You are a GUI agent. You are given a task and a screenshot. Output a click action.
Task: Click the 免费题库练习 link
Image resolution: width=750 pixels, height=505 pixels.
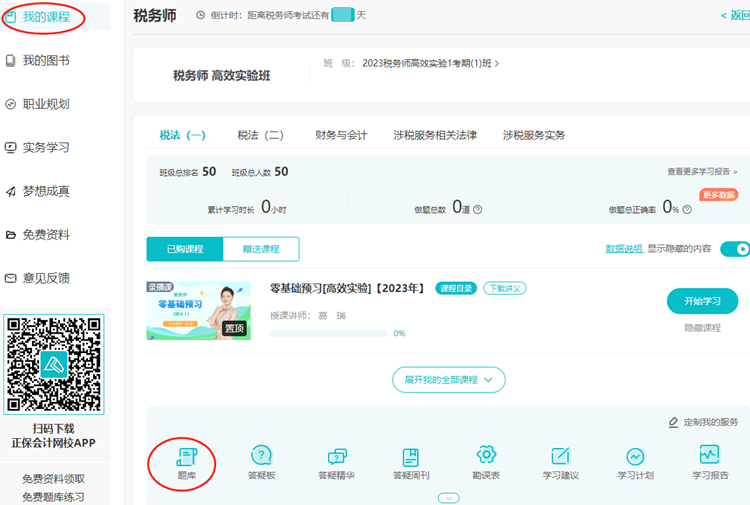tap(54, 497)
